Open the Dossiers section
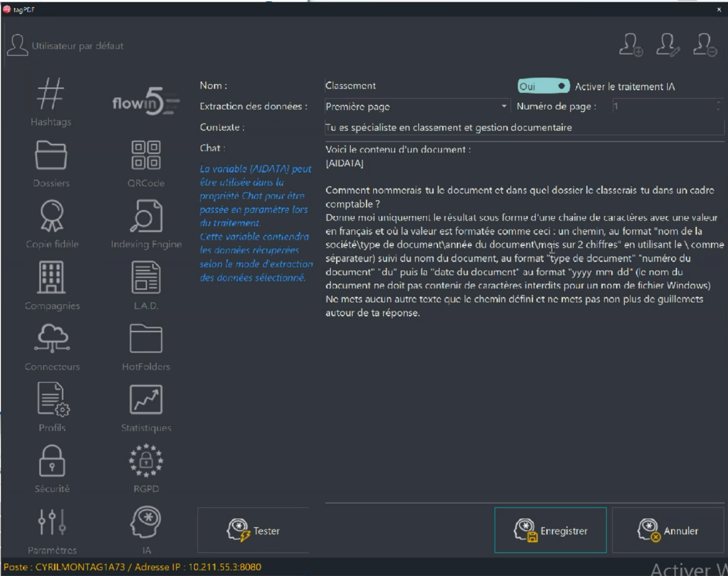This screenshot has height=576, width=728. (51, 164)
